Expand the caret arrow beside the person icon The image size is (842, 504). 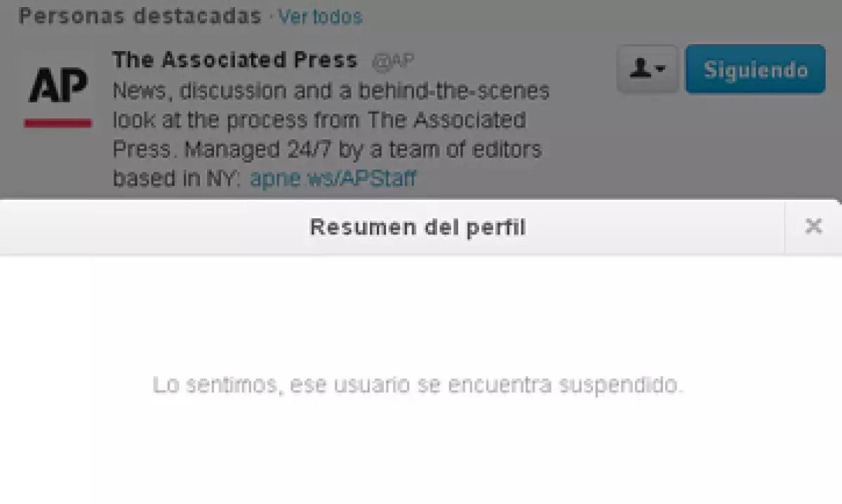click(661, 70)
